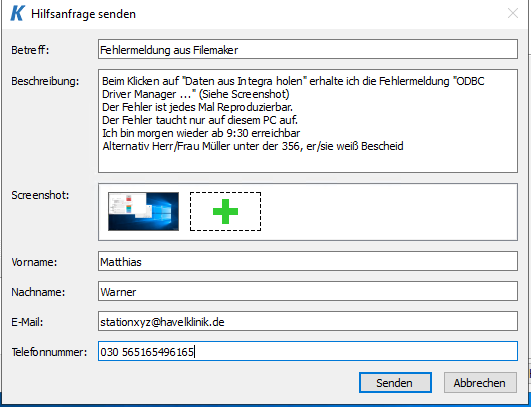Screen dimensions: 531x407
Task: Click the E-Mail address field
Action: click(x=308, y=321)
